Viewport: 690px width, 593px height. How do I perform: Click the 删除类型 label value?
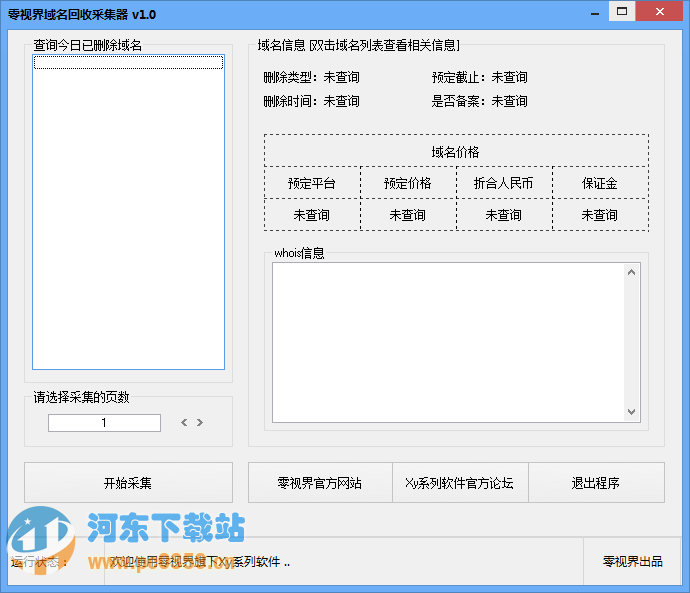click(x=341, y=77)
